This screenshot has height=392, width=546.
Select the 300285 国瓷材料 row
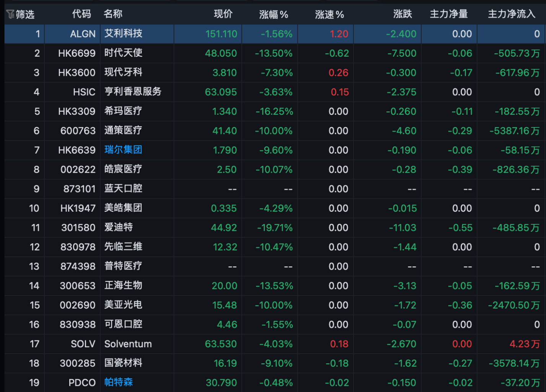click(x=275, y=363)
